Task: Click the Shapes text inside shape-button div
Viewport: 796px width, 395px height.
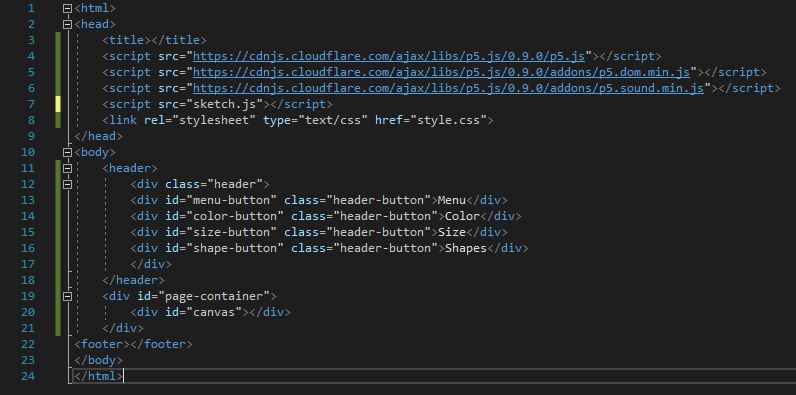Action: click(466, 248)
